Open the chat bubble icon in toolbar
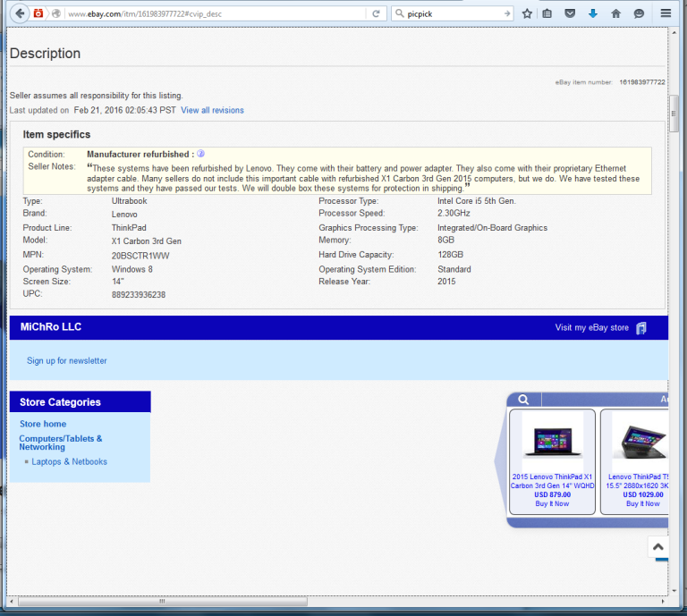Image resolution: width=687 pixels, height=616 pixels. click(x=639, y=13)
